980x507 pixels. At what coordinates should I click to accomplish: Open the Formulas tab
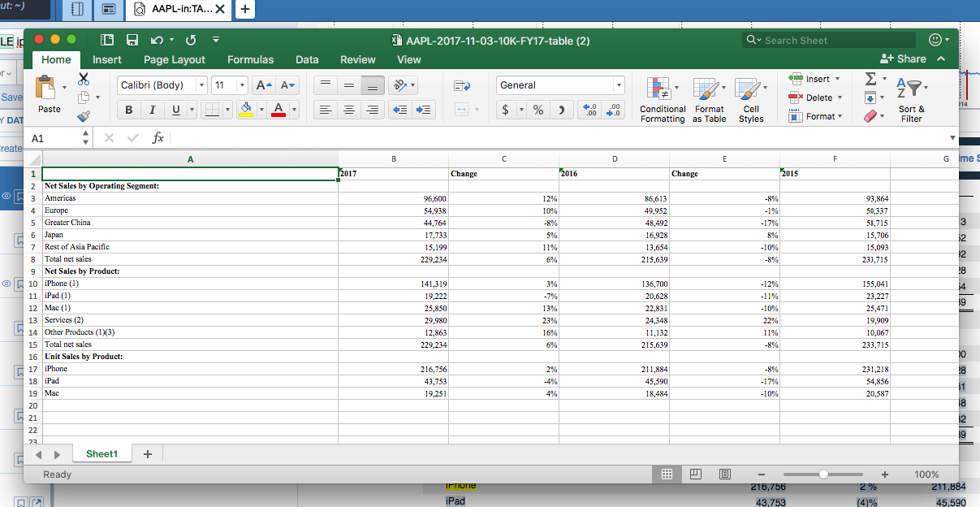250,59
